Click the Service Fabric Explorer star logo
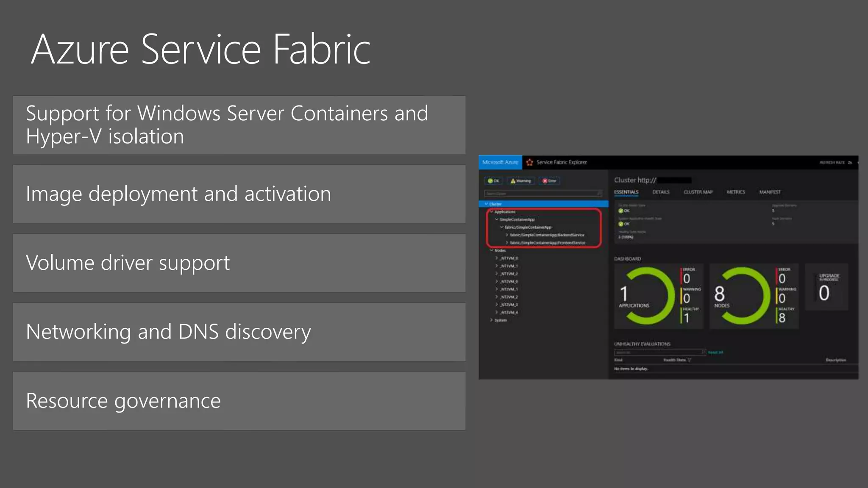The height and width of the screenshot is (488, 868). click(529, 162)
